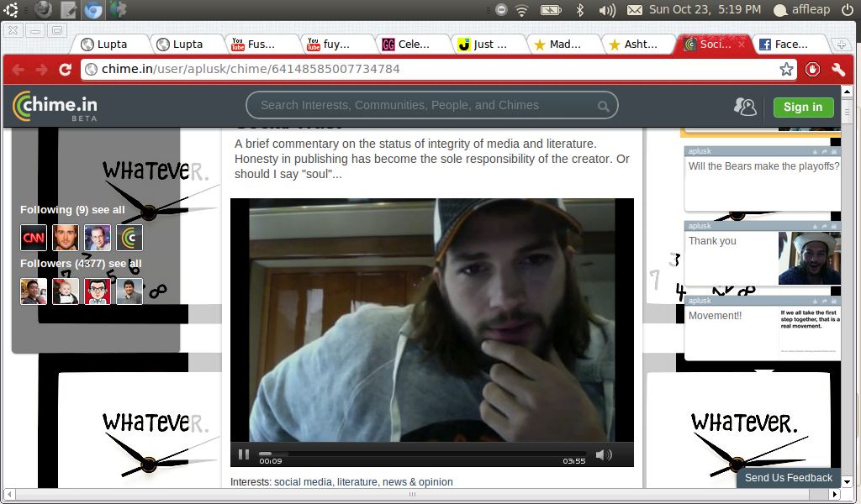The image size is (861, 504).
Task: Switch to the Facebook tab
Action: coord(789,45)
